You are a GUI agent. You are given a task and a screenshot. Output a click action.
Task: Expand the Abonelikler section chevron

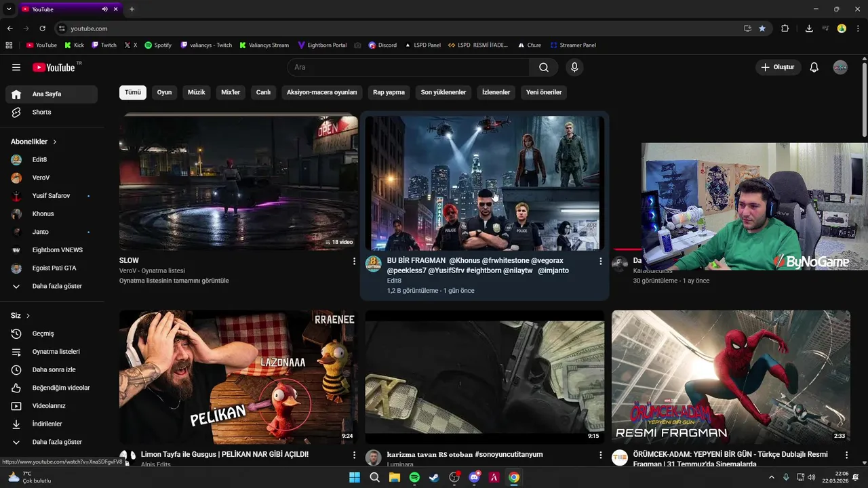55,142
